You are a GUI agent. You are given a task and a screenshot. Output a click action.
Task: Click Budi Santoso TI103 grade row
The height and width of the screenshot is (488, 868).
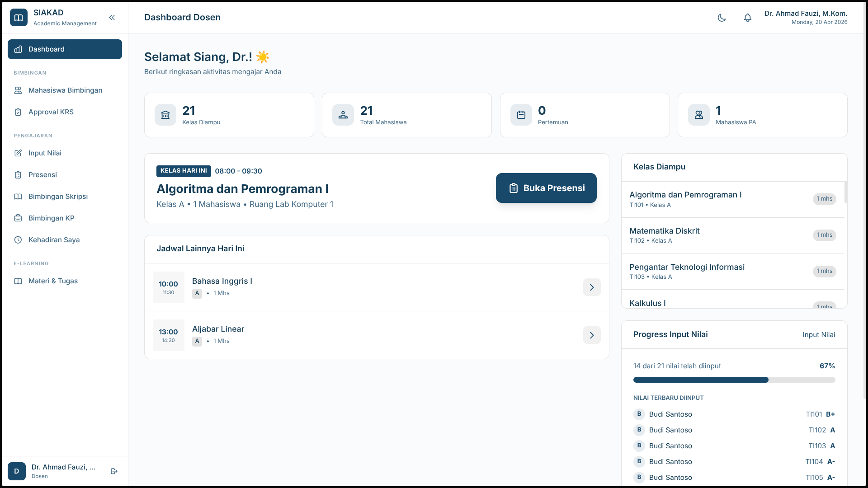click(x=734, y=446)
